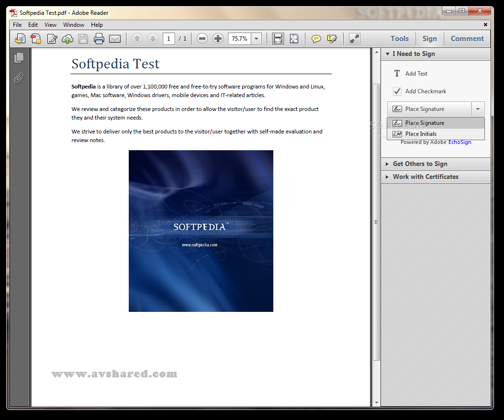Viewport: 504px width, 420px height.
Task: Open the View menu
Action: [50, 25]
